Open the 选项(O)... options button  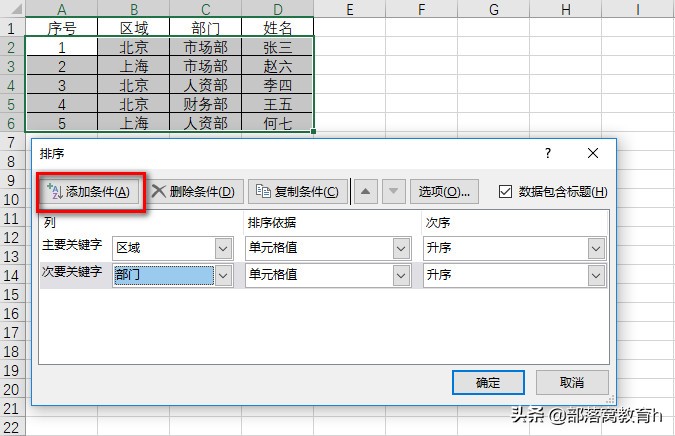444,192
